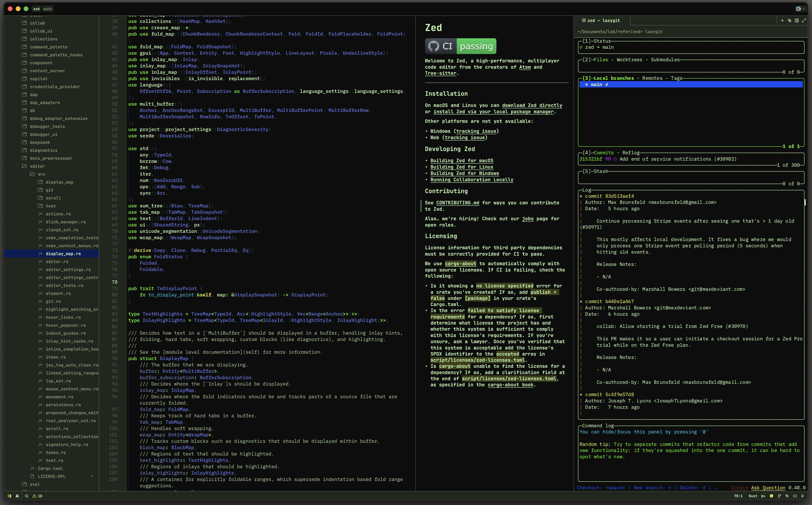
Task: Split the terminal pane icon
Action: 797,20
